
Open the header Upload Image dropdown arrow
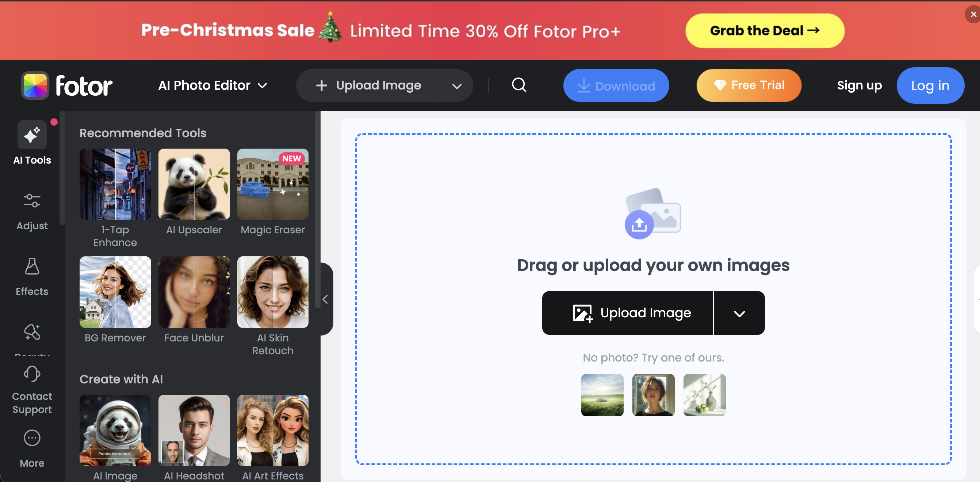[x=456, y=86]
